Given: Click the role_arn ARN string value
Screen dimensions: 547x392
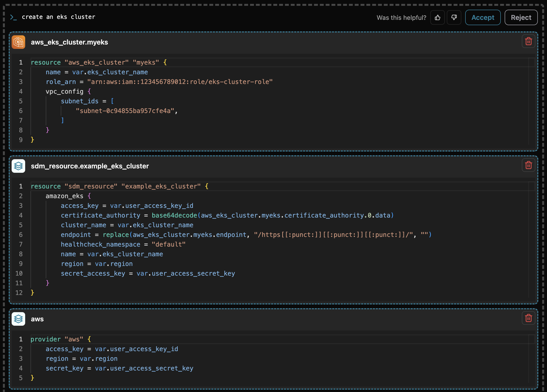Looking at the screenshot, I should [x=180, y=82].
